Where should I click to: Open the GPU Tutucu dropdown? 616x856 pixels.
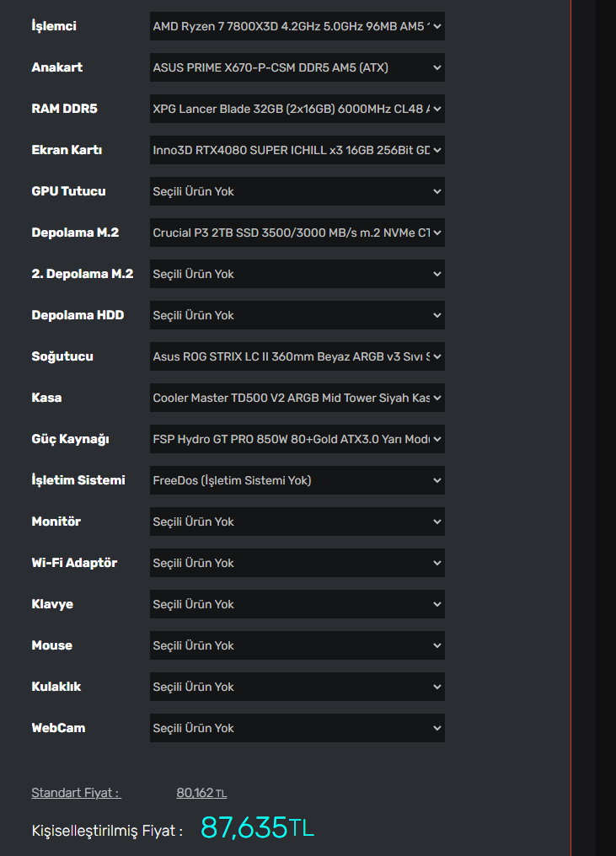pyautogui.click(x=297, y=191)
